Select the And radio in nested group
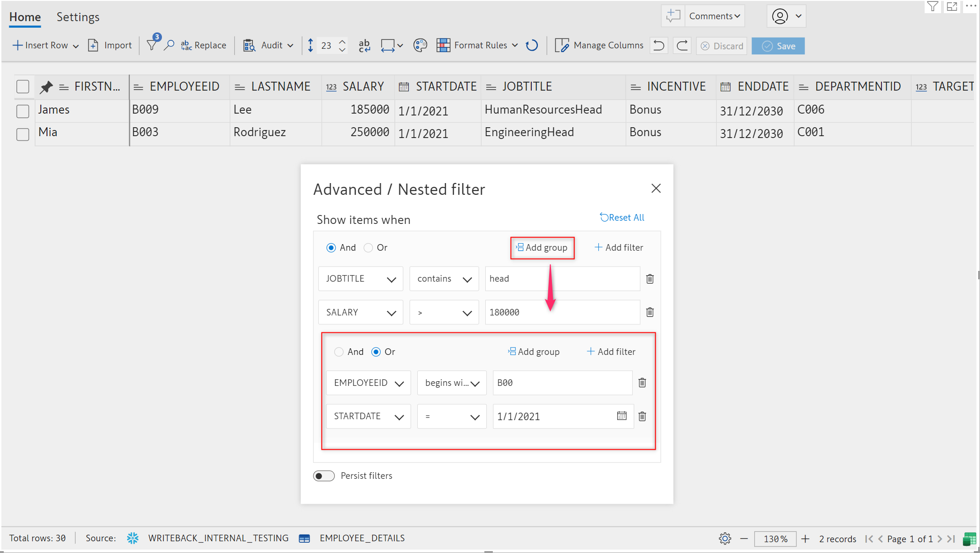 pos(339,352)
